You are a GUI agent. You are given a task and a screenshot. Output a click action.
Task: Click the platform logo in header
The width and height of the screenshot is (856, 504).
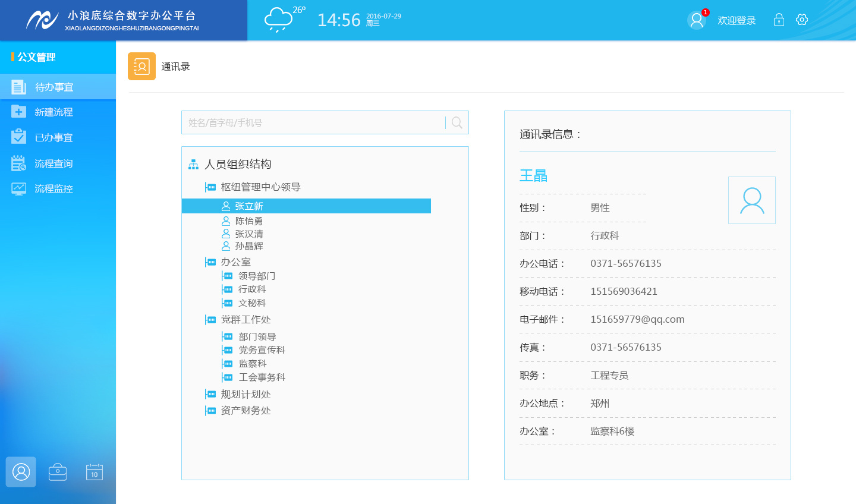(x=42, y=20)
